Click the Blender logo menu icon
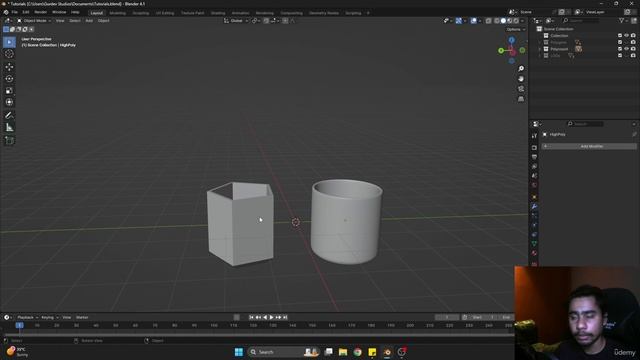The height and width of the screenshot is (360, 640). (x=6, y=12)
